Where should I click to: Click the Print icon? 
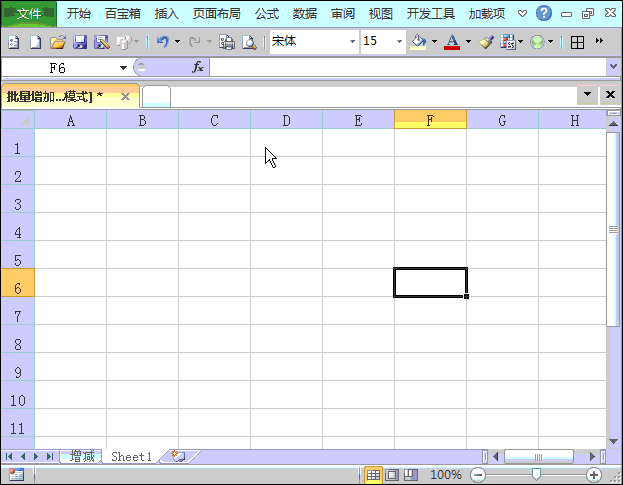[x=227, y=42]
